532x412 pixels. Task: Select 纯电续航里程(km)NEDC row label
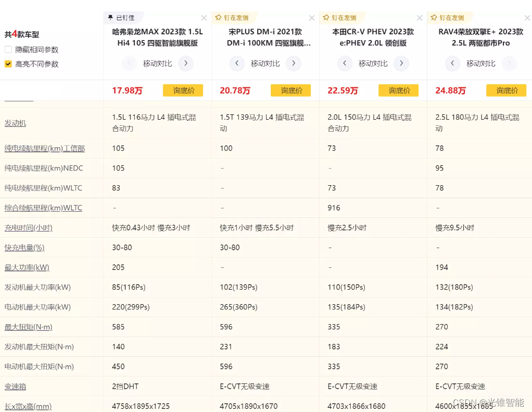44,168
